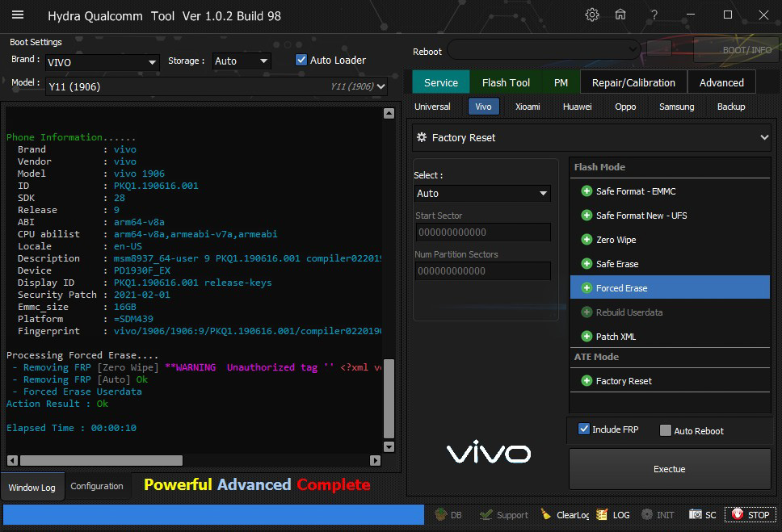Image resolution: width=782 pixels, height=532 pixels.
Task: Select Safe Format - EMMC option
Action: pyautogui.click(x=635, y=191)
